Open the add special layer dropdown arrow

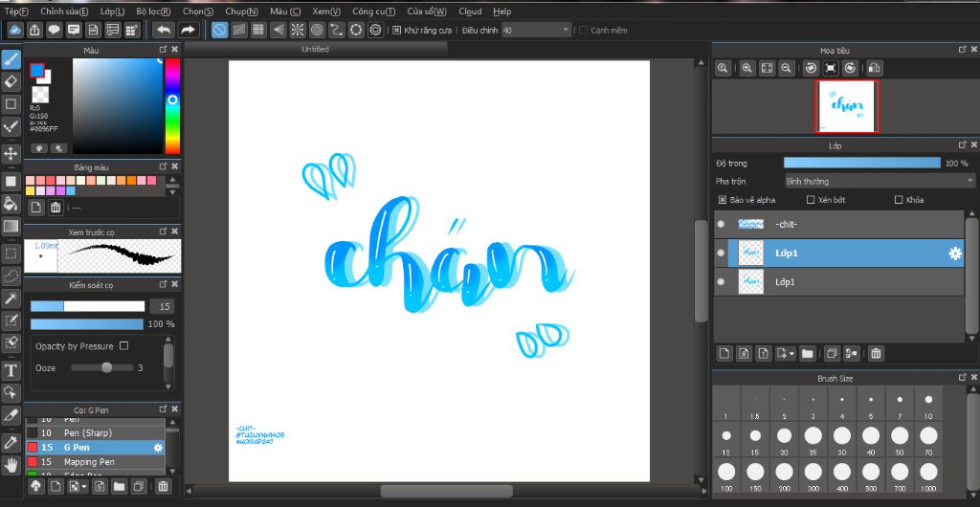click(792, 353)
